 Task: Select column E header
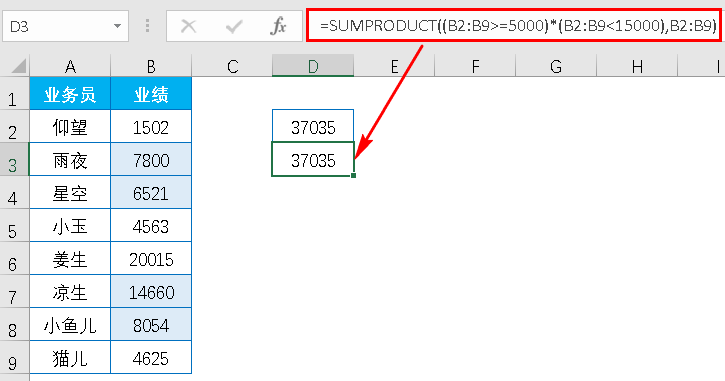(x=394, y=66)
